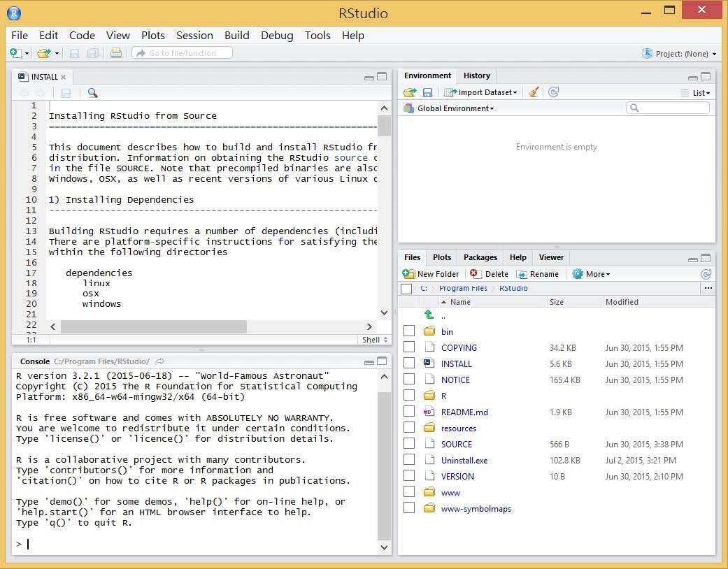The width and height of the screenshot is (728, 569).
Task: Click the New File icon in main toolbar
Action: [x=15, y=53]
